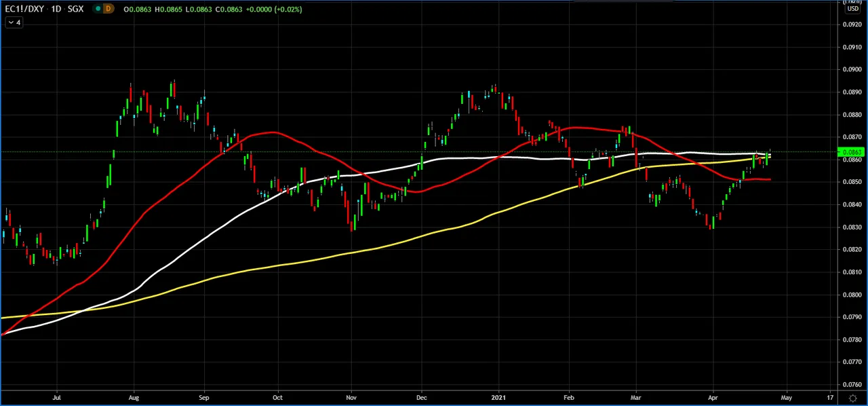The width and height of the screenshot is (868, 406).
Task: Click the Dec label on time axis
Action: (x=422, y=397)
